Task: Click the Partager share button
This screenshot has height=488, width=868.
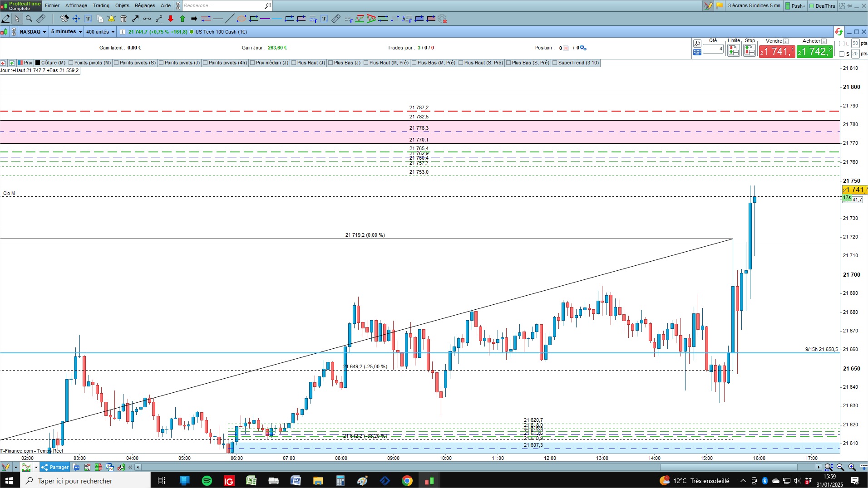Action: coord(55,467)
